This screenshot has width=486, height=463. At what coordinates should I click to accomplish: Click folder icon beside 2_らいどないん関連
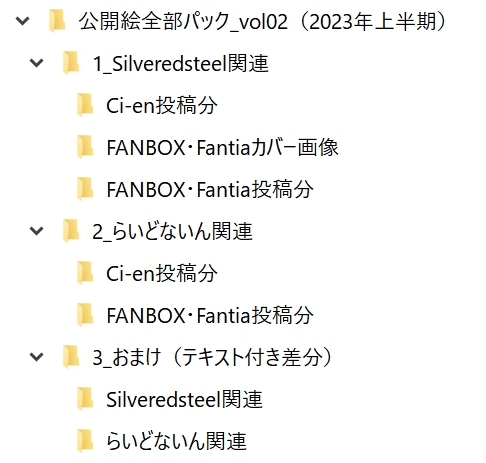click(71, 231)
